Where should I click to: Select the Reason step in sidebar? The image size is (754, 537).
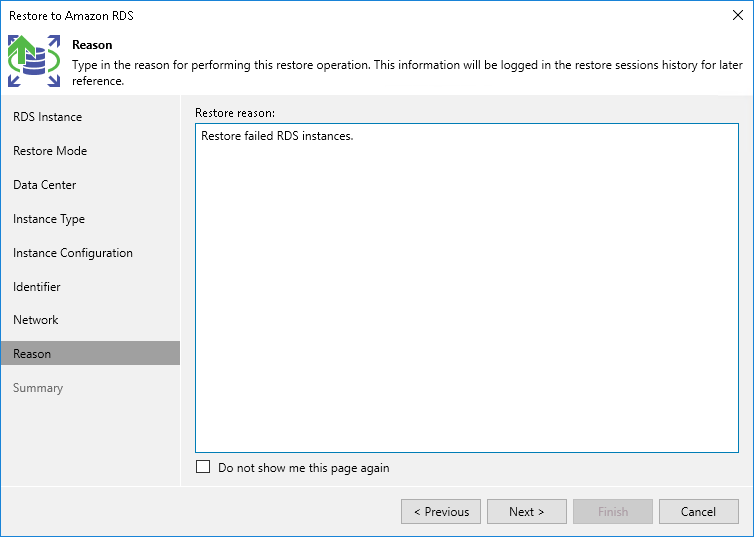(32, 354)
